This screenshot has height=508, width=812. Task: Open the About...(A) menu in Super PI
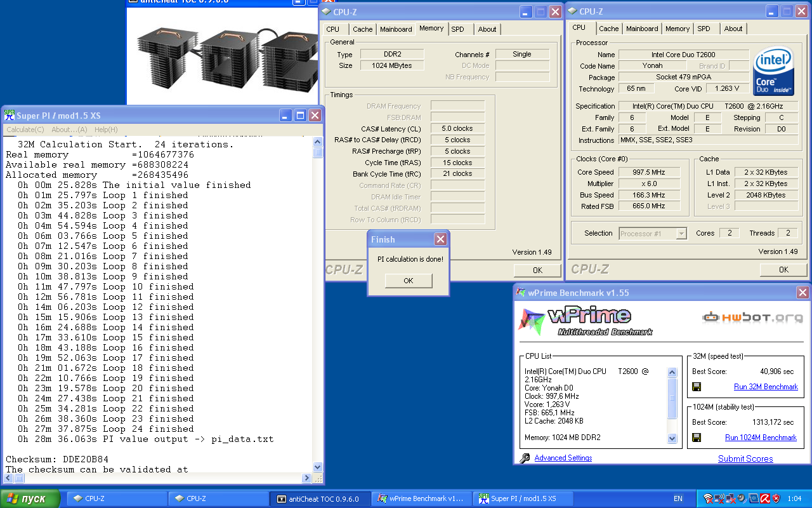pos(69,130)
